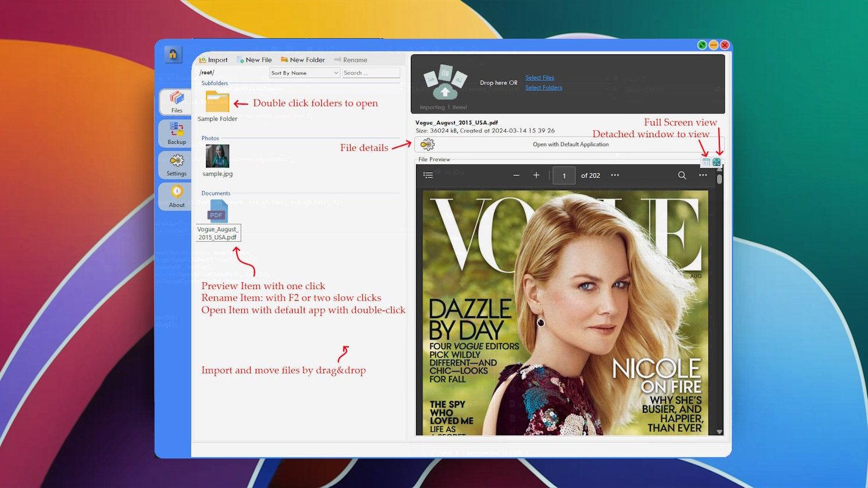Screen dimensions: 868x488
Task: Open preview in detached window icon
Action: [706, 162]
